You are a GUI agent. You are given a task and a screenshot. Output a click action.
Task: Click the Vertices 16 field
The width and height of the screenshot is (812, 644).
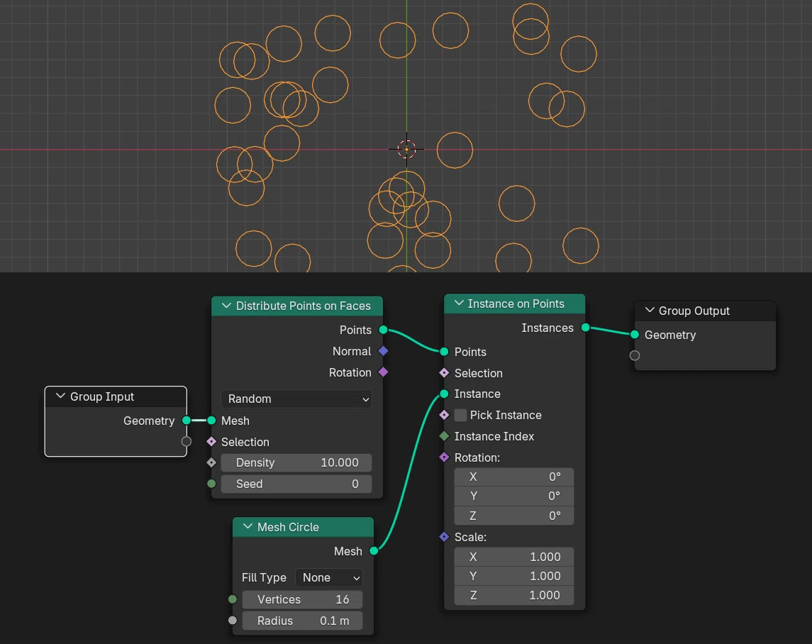pyautogui.click(x=302, y=599)
